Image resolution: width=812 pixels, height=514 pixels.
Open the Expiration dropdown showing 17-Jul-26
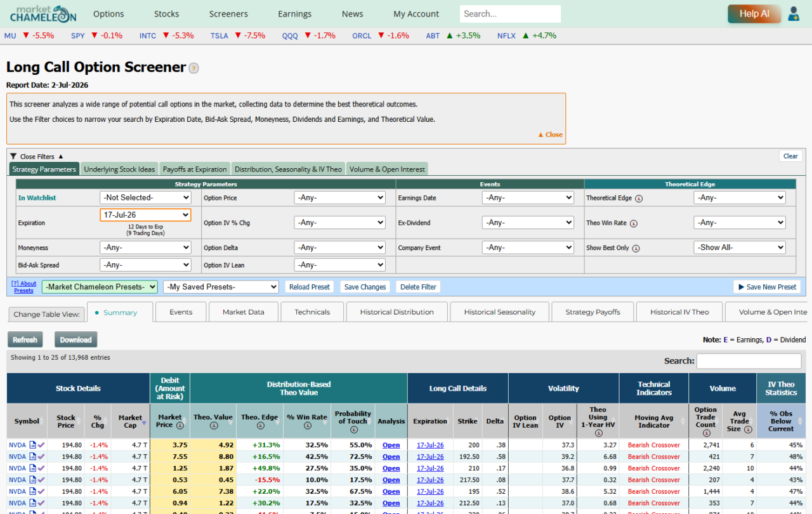click(x=145, y=215)
